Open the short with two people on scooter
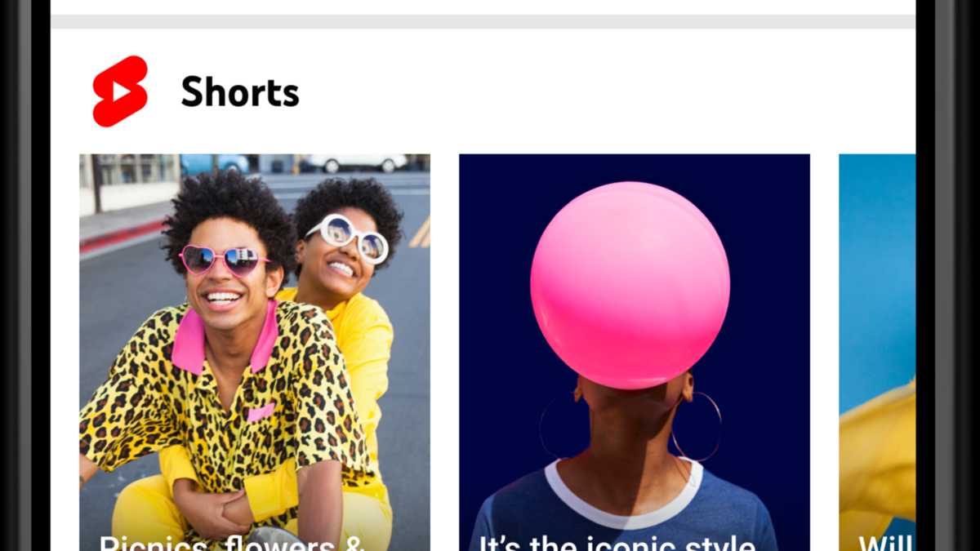Image resolution: width=980 pixels, height=551 pixels. click(x=255, y=352)
